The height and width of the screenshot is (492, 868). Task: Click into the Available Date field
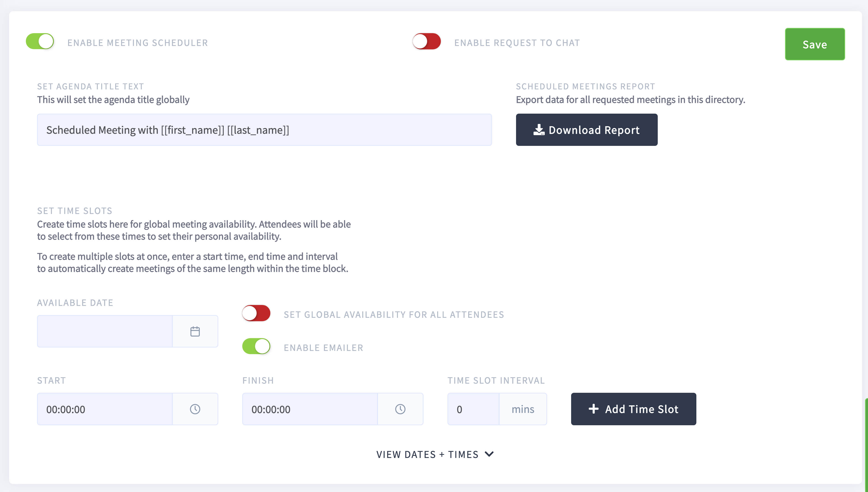pyautogui.click(x=105, y=331)
